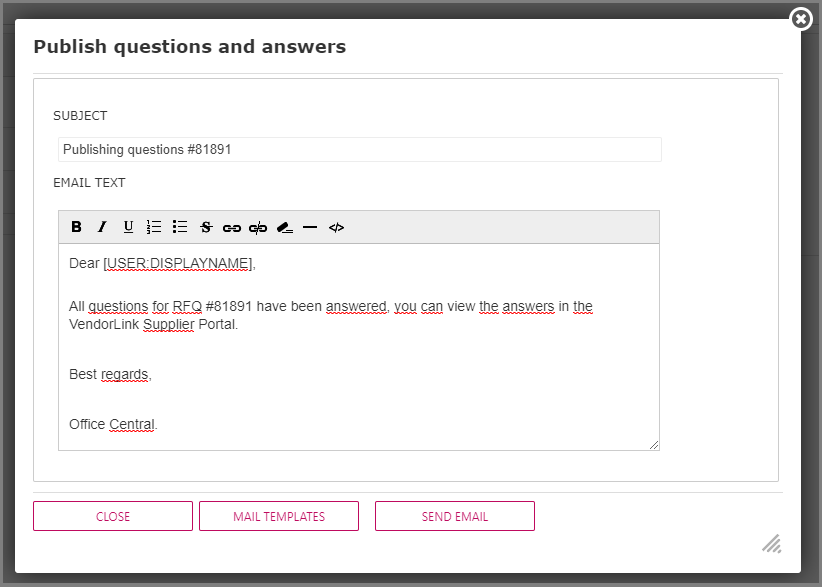The height and width of the screenshot is (587, 822).
Task: Click the email text area resize handle
Action: 654,445
